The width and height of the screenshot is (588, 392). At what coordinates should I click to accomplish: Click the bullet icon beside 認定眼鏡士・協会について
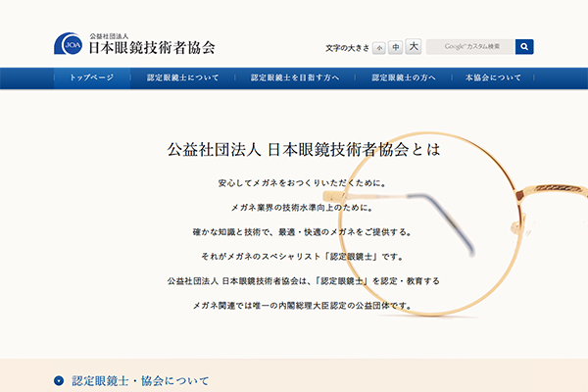[x=59, y=381]
